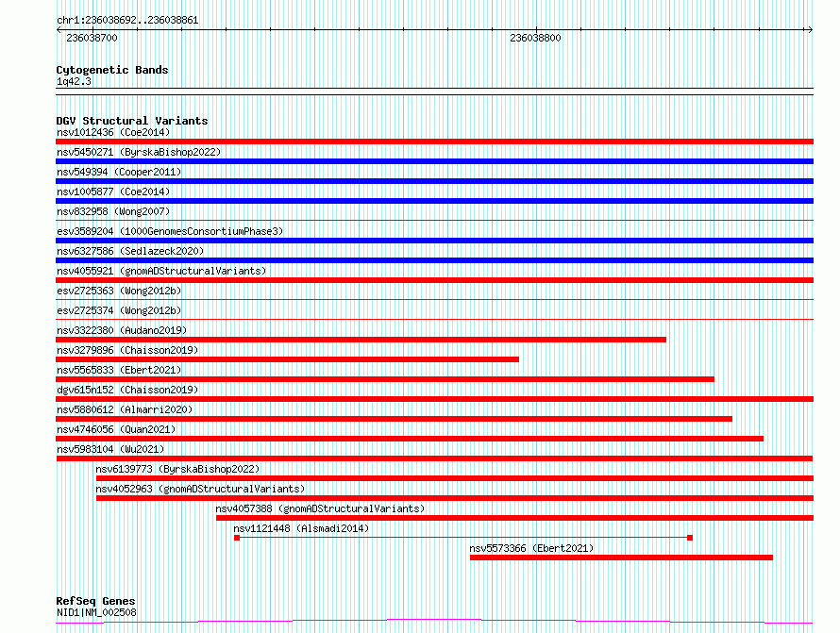The image size is (840, 633).
Task: Open the nsv3322380 (Audano2019) label
Action: (x=122, y=330)
